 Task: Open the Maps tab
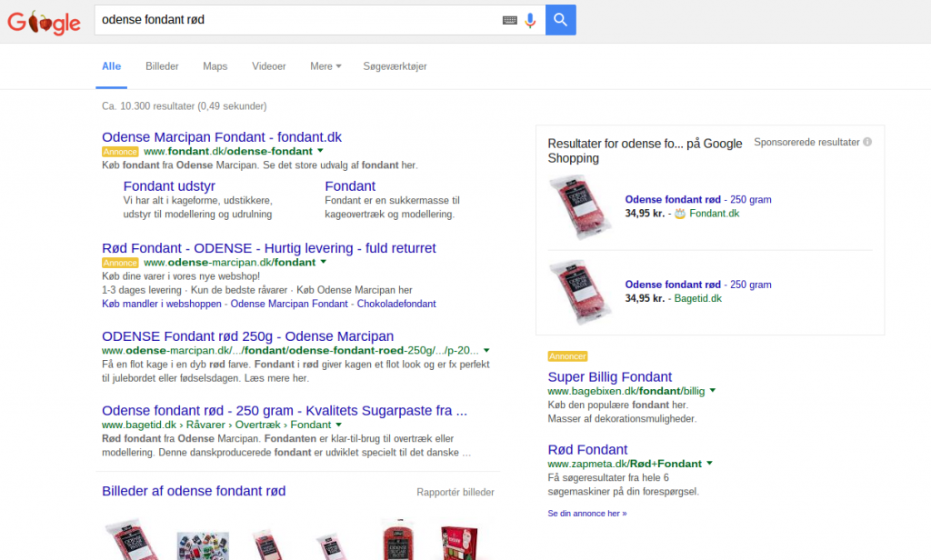coord(215,66)
